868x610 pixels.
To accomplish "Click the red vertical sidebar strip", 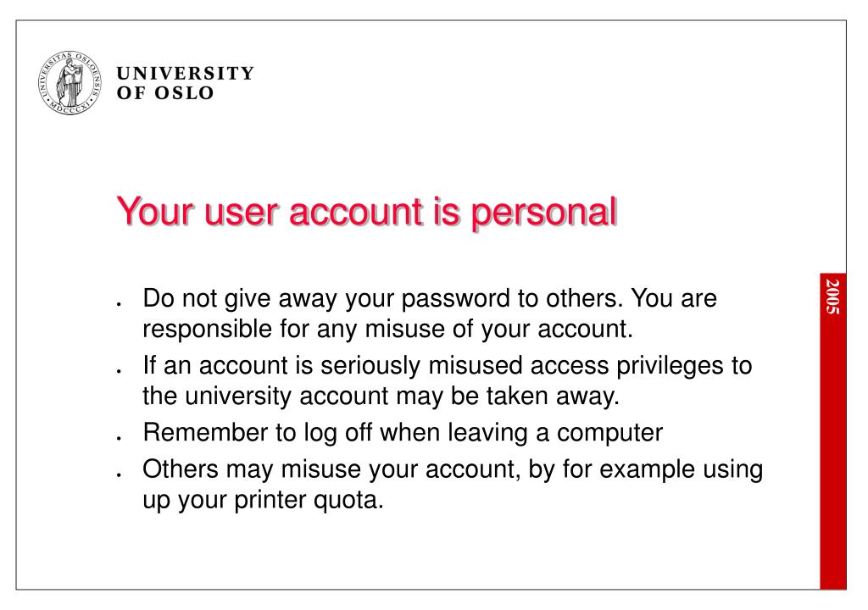I will coord(833,431).
